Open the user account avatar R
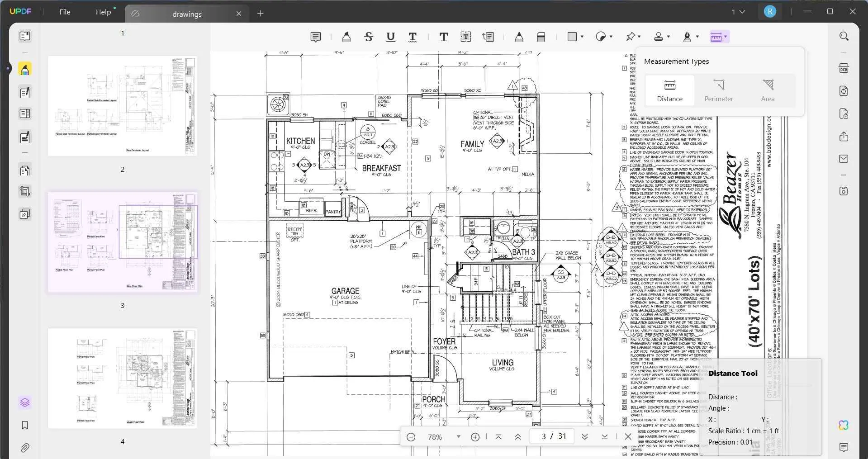Screen dimensions: 868x459 (770, 12)
